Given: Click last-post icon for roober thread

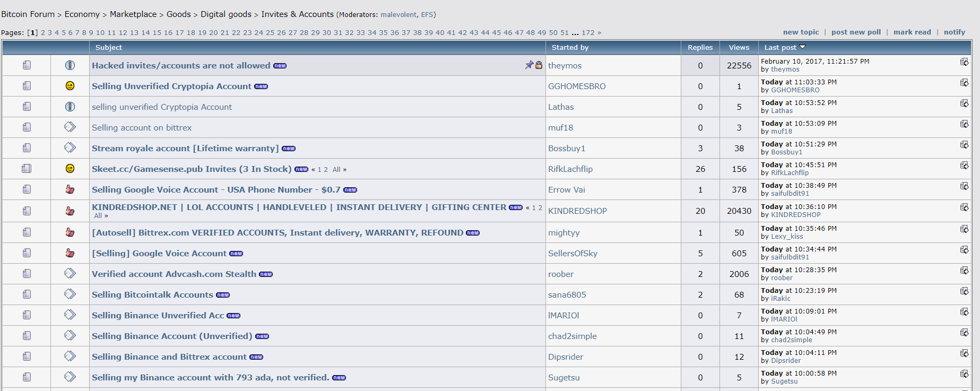Looking at the screenshot, I should click(x=964, y=271).
